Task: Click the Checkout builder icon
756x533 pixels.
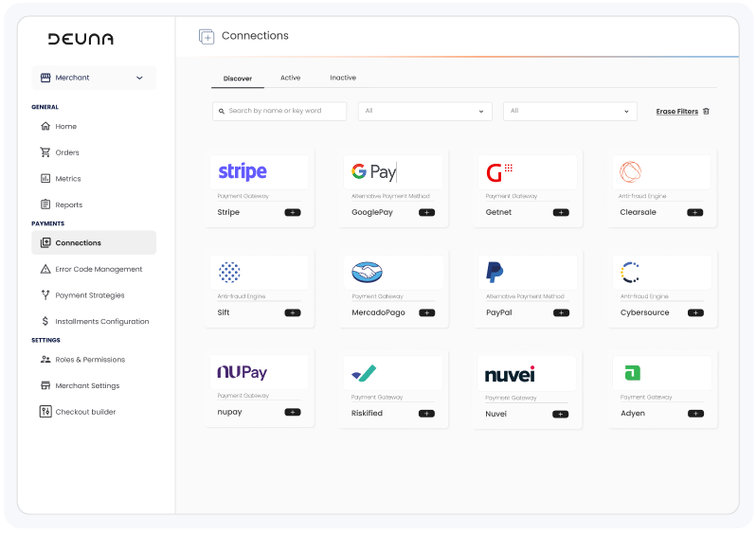Action: pos(45,412)
